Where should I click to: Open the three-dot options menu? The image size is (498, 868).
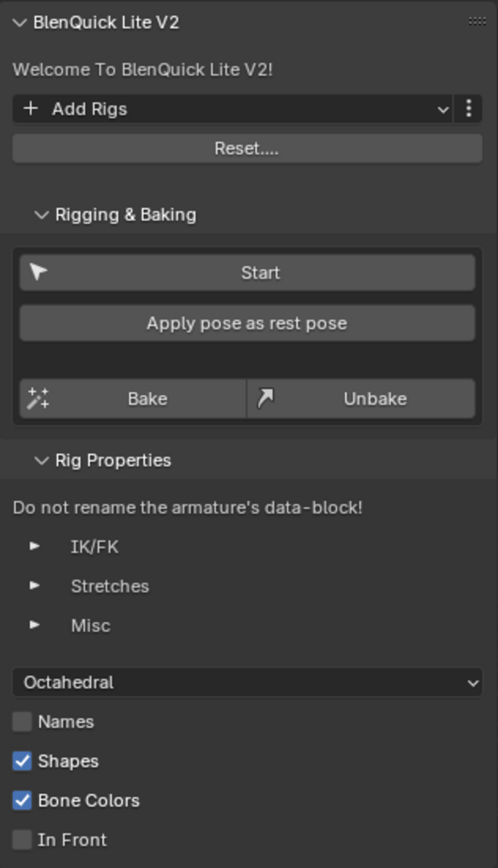tap(469, 109)
